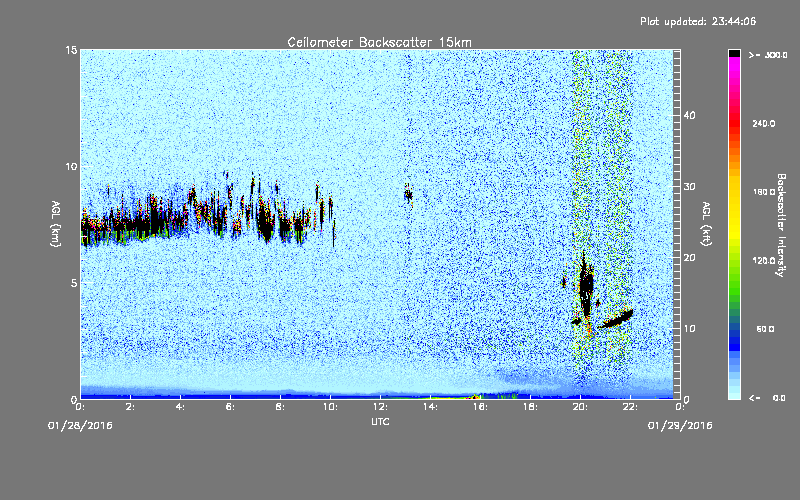800x500 pixels.
Task: Click the "120.0" colorbar label
Action: click(764, 261)
